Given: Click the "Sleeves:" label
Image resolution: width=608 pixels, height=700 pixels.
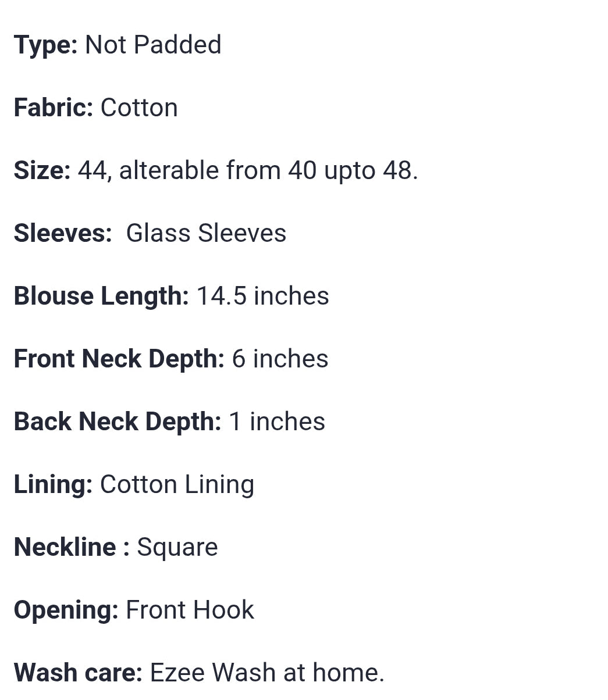Looking at the screenshot, I should 63,234.
